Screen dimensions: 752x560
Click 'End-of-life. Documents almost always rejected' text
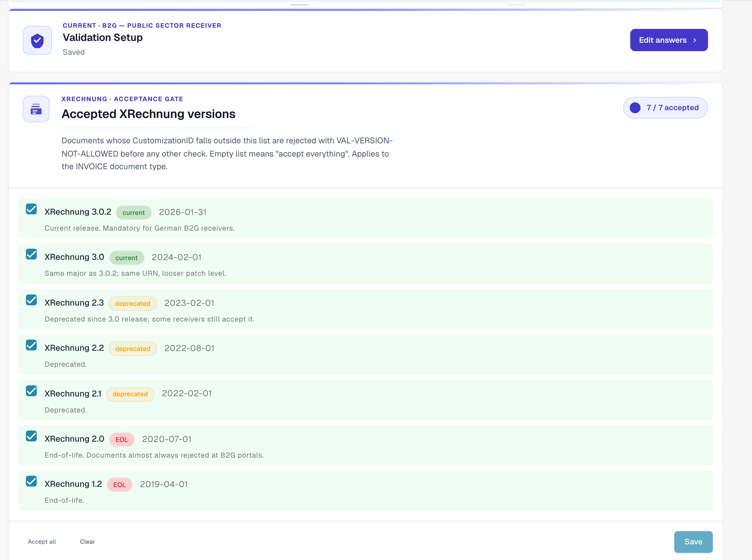tap(154, 455)
